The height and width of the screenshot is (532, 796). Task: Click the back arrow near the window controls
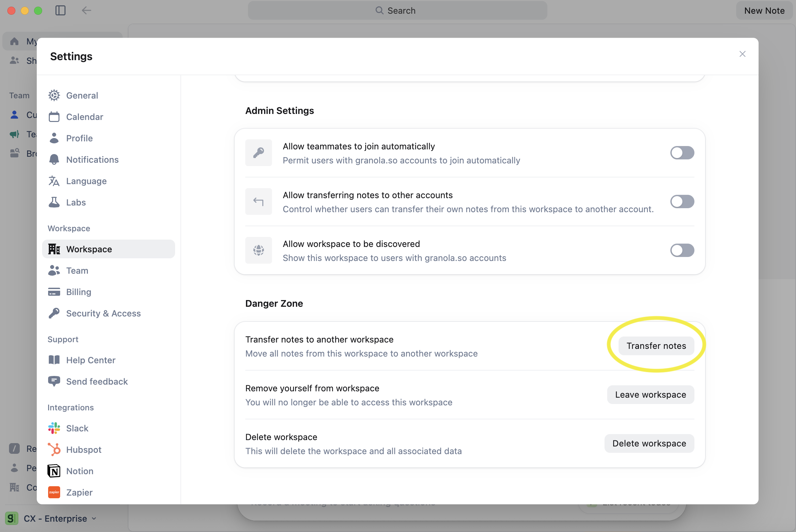tap(87, 10)
